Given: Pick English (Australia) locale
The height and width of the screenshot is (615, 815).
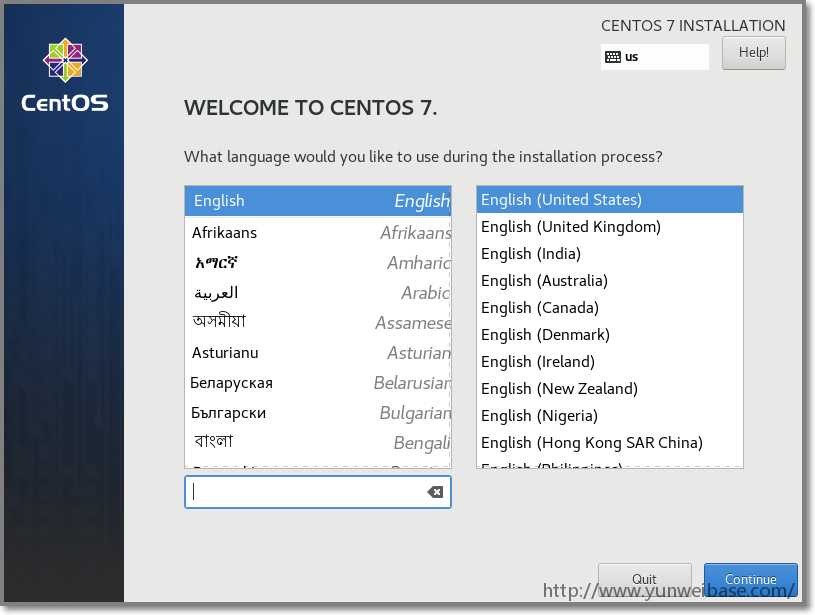Looking at the screenshot, I should pos(610,281).
